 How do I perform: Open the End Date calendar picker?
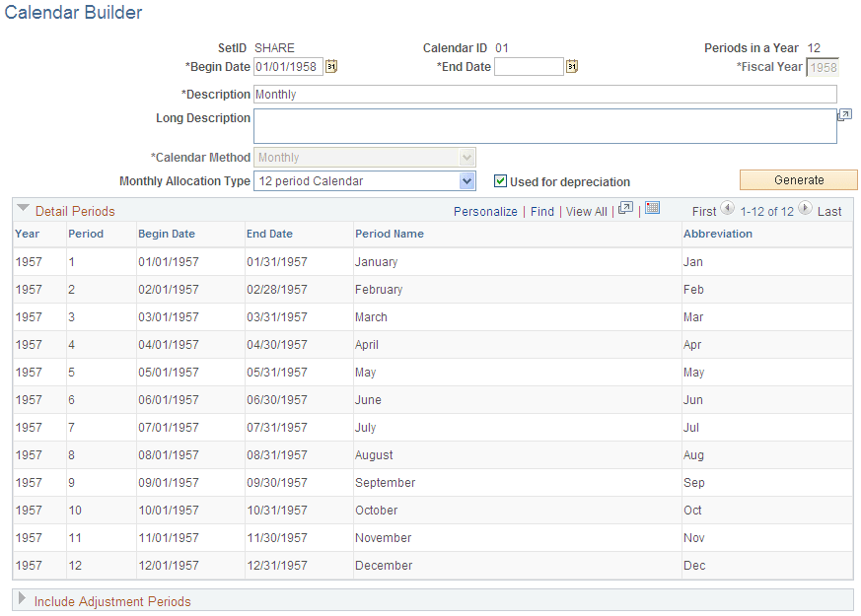pyautogui.click(x=571, y=67)
